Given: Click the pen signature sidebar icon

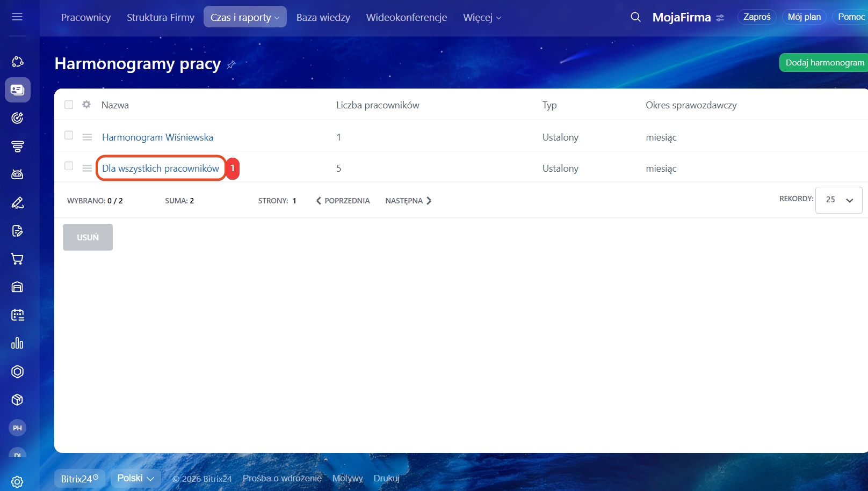Looking at the screenshot, I should click(17, 203).
